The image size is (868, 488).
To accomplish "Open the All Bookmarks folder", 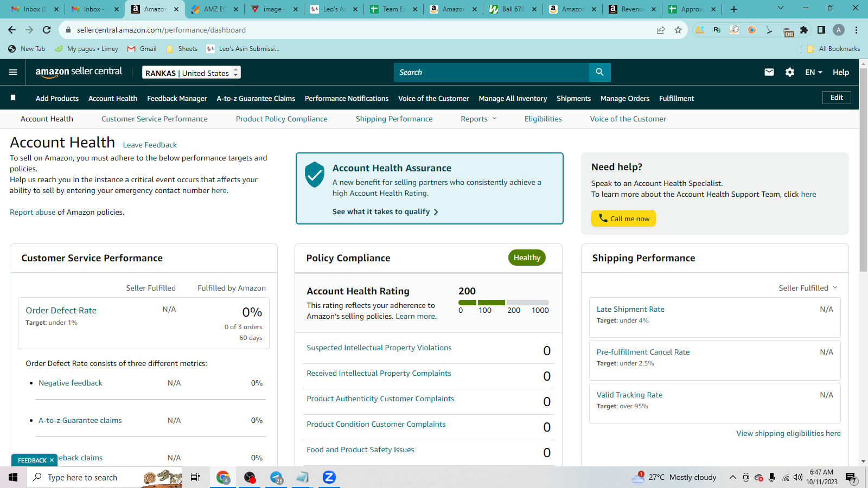I will 833,49.
